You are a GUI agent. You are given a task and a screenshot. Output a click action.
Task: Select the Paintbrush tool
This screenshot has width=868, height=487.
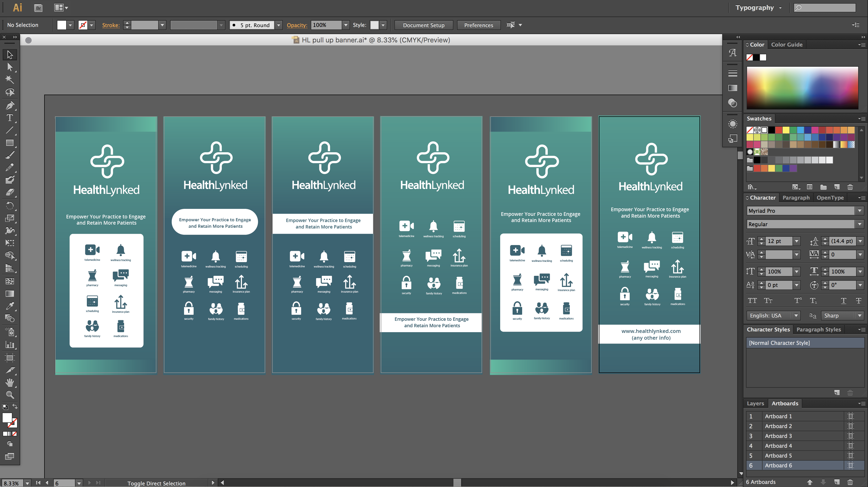tap(10, 155)
